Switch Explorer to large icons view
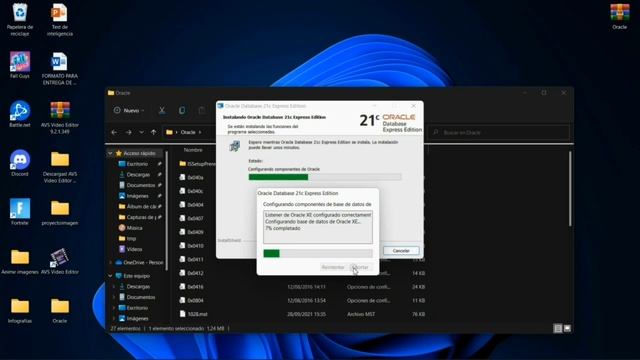This screenshot has height=360, width=640. click(x=567, y=328)
